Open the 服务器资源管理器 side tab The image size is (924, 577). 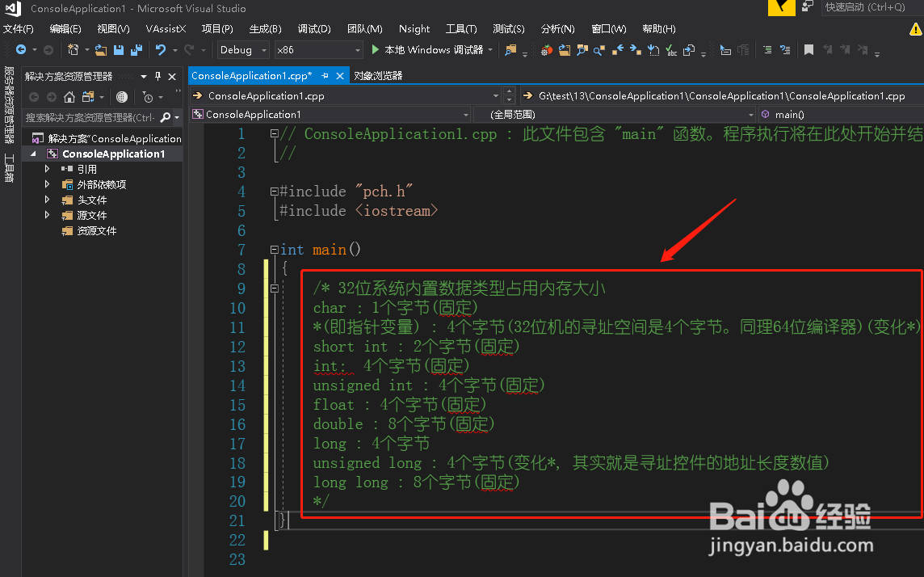coord(9,105)
